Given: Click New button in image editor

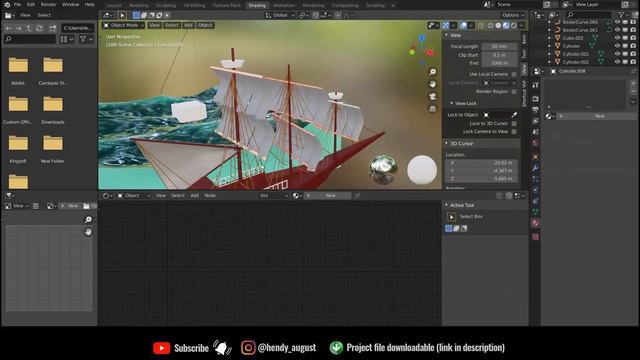Looking at the screenshot, I should click(x=70, y=206).
